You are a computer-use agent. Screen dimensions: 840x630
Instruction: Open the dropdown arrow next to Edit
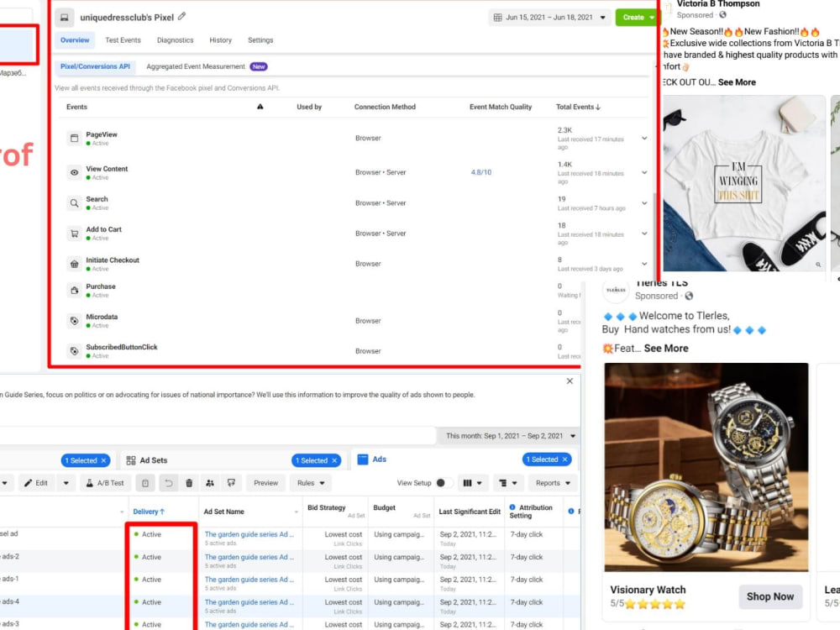coord(66,483)
